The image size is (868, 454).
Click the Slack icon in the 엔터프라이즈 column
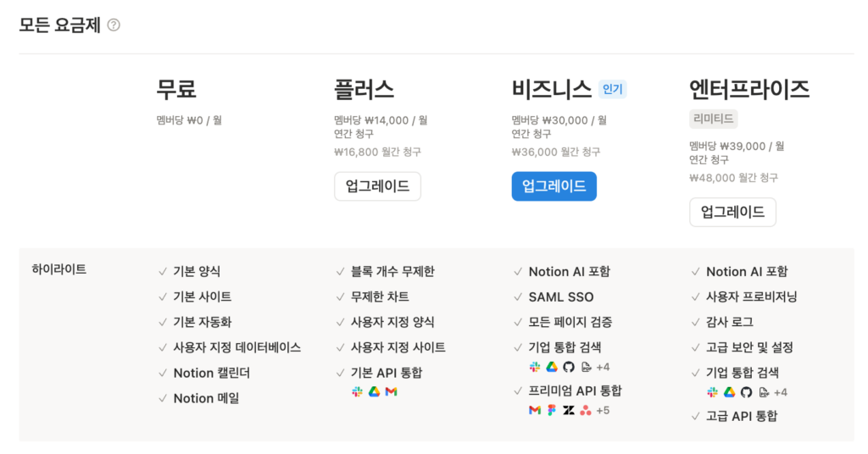point(713,392)
